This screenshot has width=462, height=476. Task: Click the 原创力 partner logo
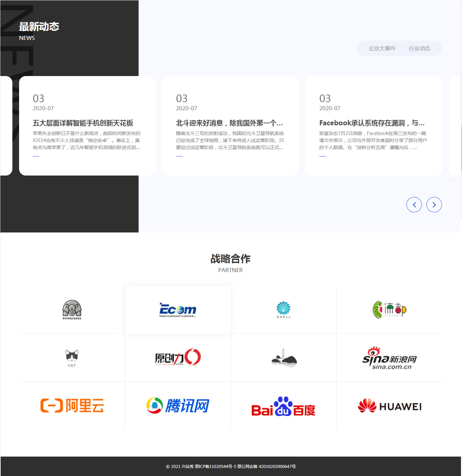click(x=178, y=357)
